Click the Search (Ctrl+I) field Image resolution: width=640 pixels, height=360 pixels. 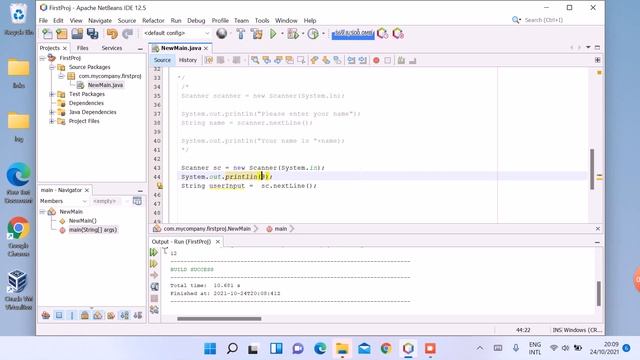tap(557, 20)
